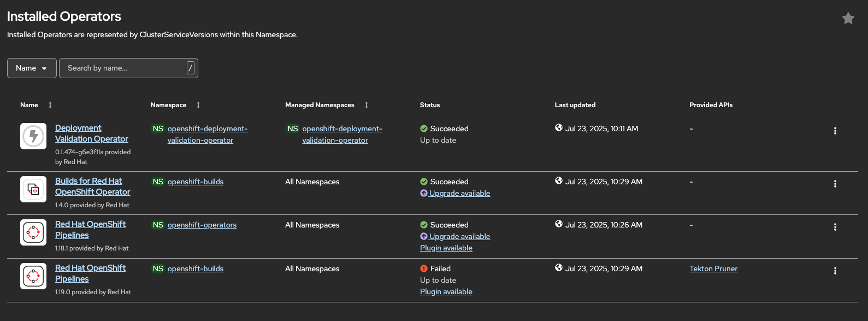Click the Failed status error icon
Viewport: 868px width, 321px height.
coord(424,269)
